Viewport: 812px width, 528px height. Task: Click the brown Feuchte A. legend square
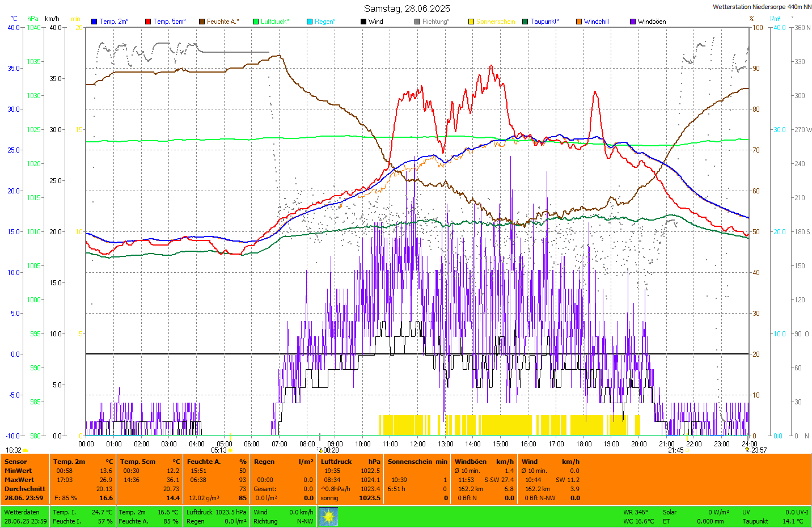[202, 22]
